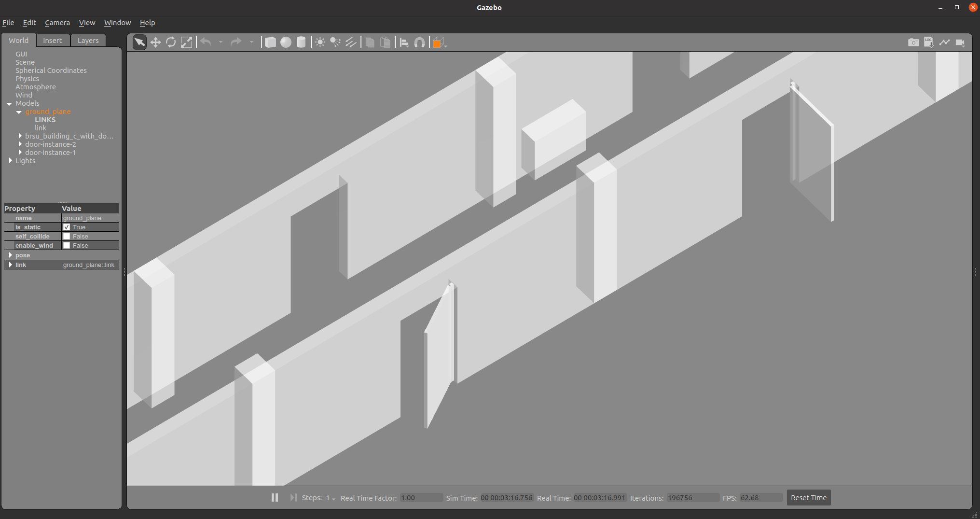Activate the Rotate mode tool

point(171,42)
